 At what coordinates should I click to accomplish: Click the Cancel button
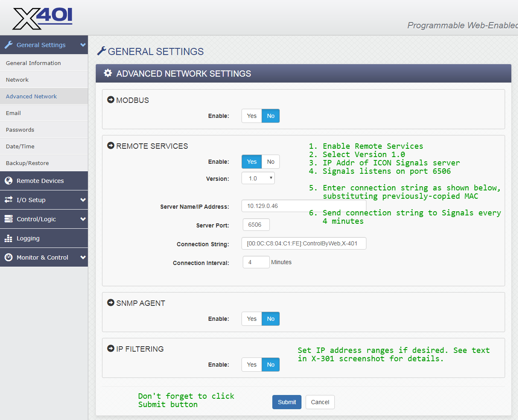[320, 402]
